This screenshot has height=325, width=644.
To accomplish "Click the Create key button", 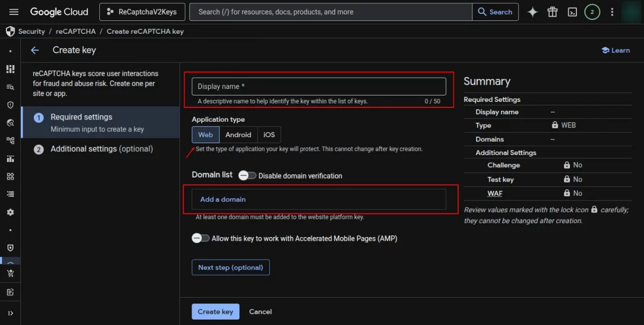I will tap(215, 312).
